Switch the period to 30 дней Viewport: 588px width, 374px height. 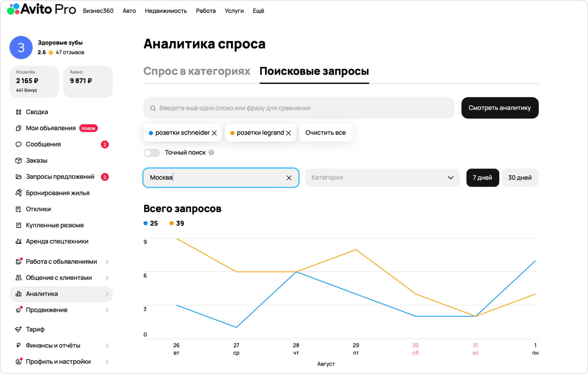tap(520, 178)
